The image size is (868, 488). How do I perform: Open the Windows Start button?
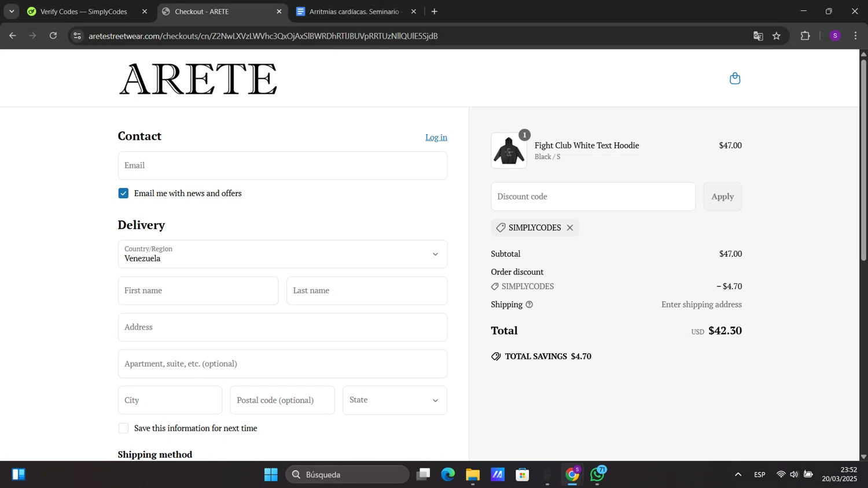271,475
